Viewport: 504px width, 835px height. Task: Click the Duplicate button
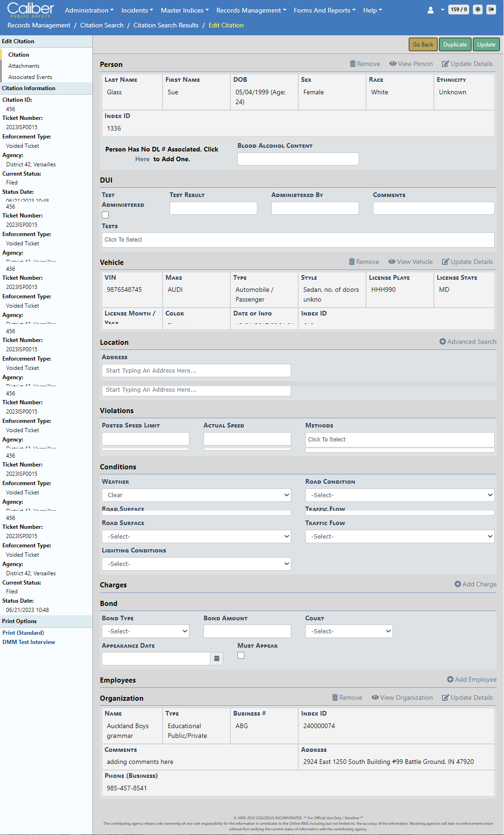455,45
